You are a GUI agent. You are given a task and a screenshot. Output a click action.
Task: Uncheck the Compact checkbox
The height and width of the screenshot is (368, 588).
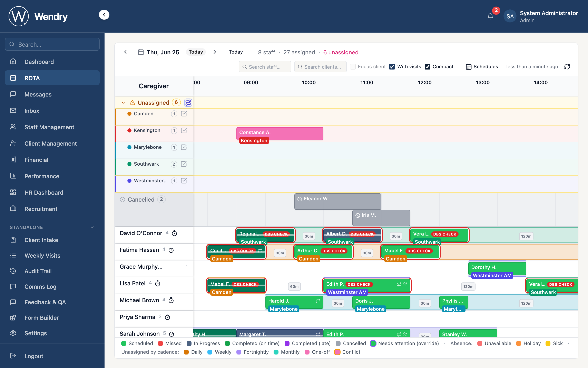[427, 67]
